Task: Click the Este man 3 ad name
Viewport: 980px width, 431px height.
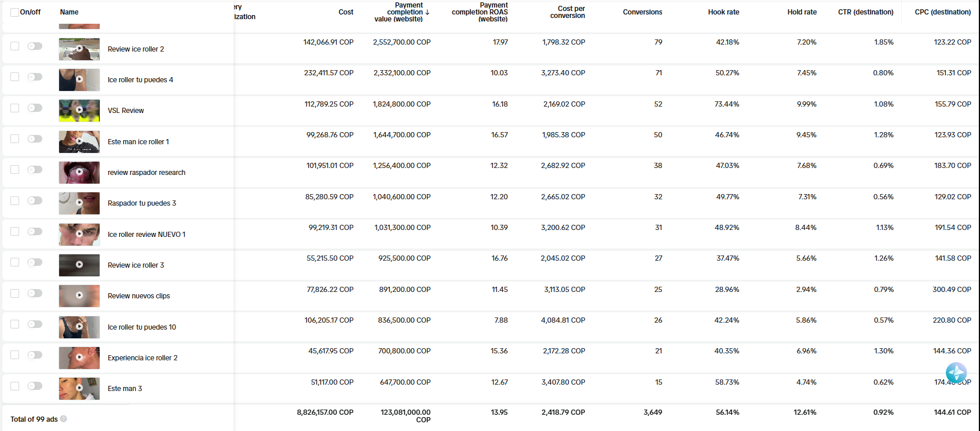Action: pyautogui.click(x=125, y=389)
